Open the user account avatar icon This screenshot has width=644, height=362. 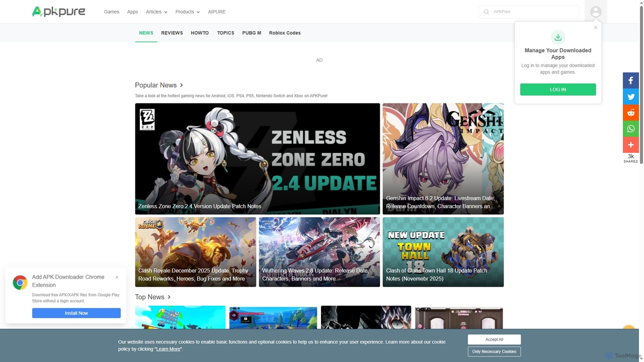596,12
